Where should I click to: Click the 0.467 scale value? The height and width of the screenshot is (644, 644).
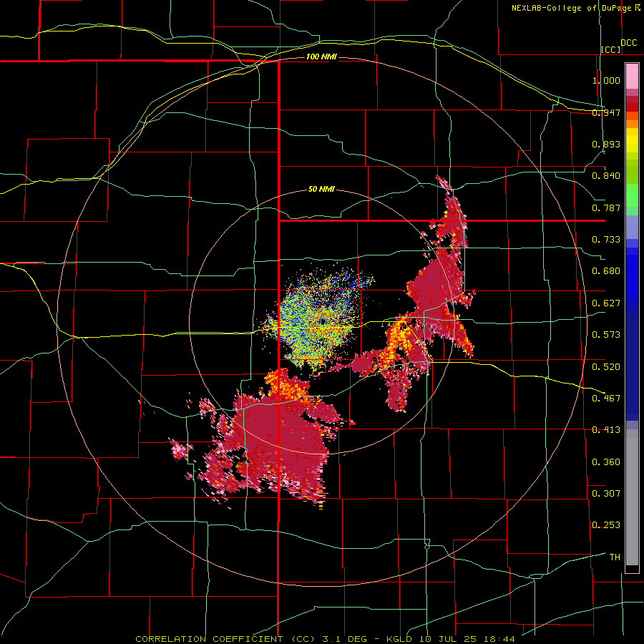606,399
